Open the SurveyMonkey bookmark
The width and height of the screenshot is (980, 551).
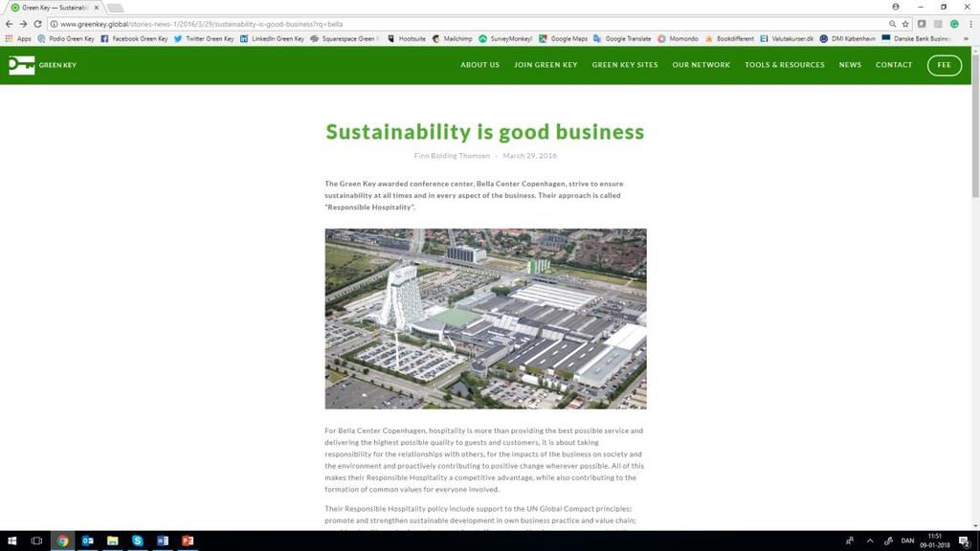click(505, 38)
